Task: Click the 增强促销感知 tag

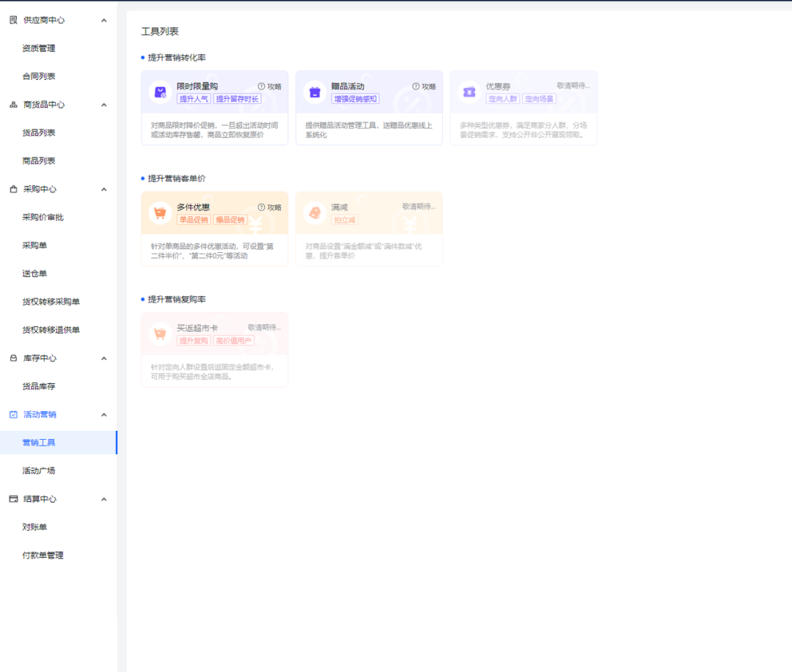Action: 355,99
